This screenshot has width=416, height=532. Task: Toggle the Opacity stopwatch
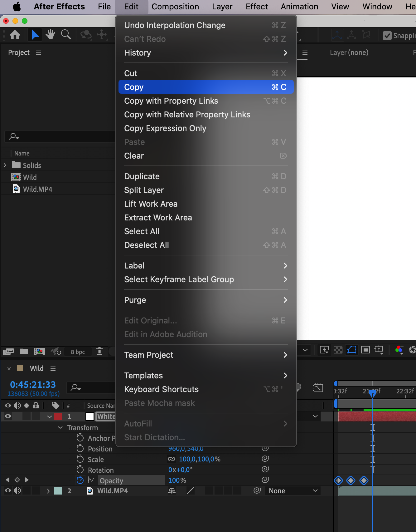tap(80, 480)
